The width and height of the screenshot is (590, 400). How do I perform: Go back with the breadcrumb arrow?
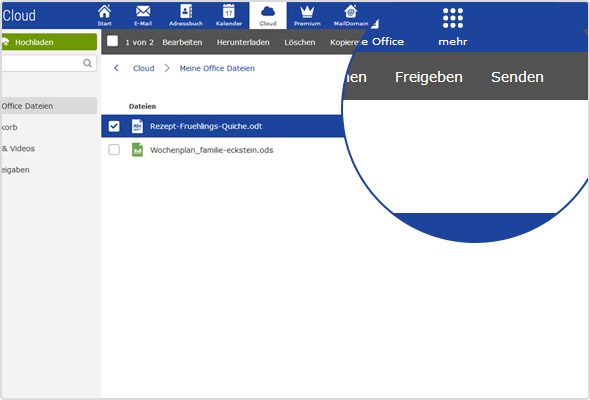click(116, 68)
